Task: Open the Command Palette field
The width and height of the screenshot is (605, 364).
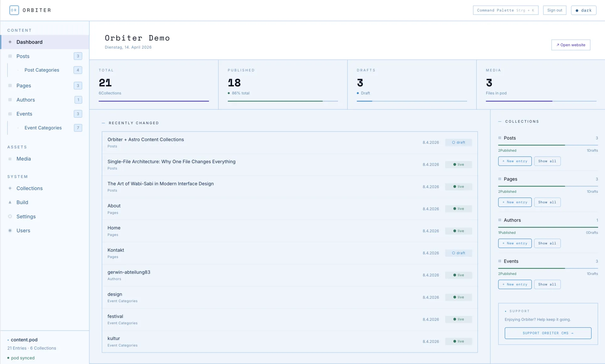Action: click(x=505, y=10)
